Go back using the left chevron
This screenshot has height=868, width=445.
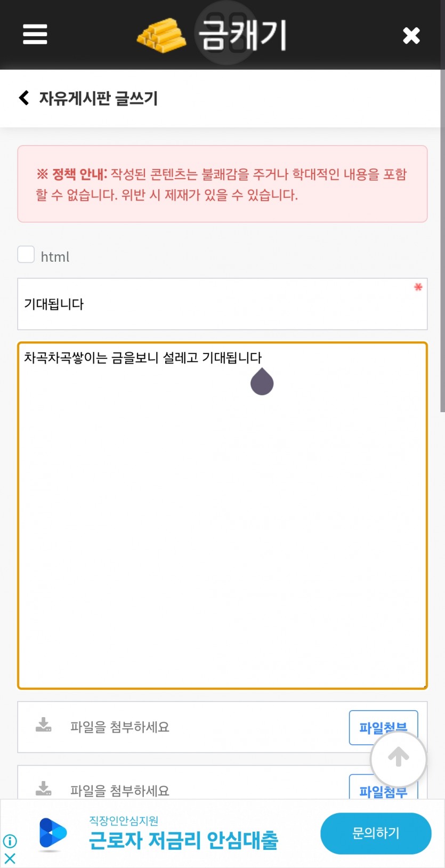23,98
